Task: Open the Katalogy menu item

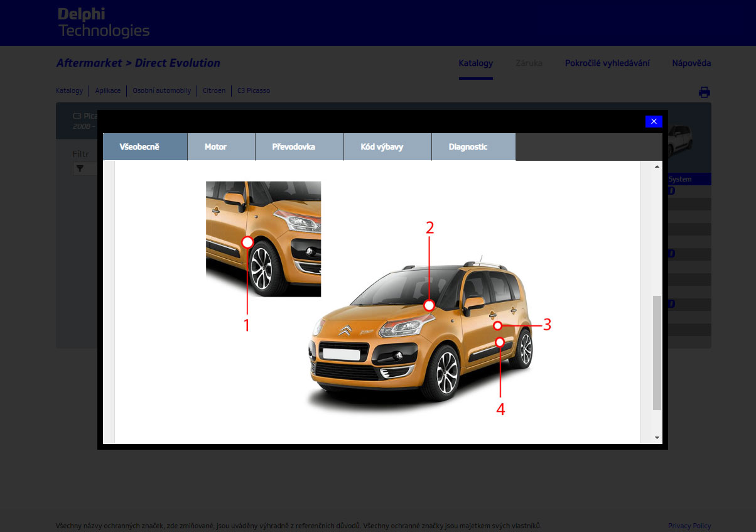Action: tap(476, 63)
